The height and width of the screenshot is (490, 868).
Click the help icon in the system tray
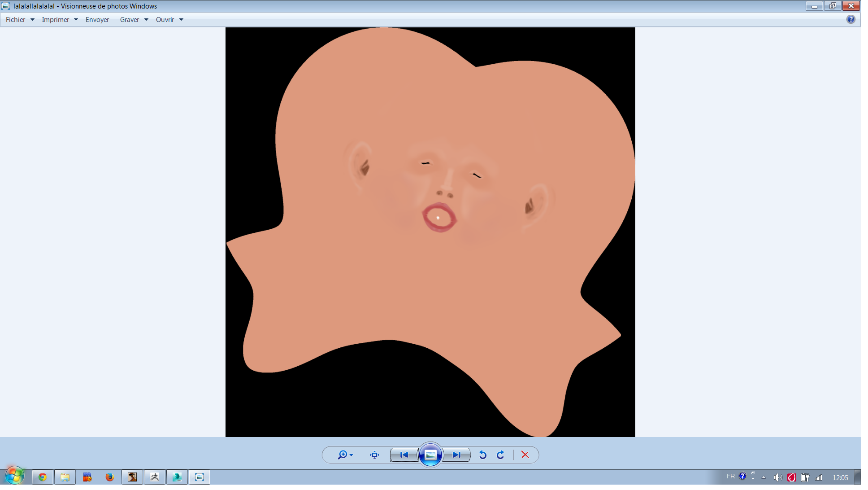(742, 476)
